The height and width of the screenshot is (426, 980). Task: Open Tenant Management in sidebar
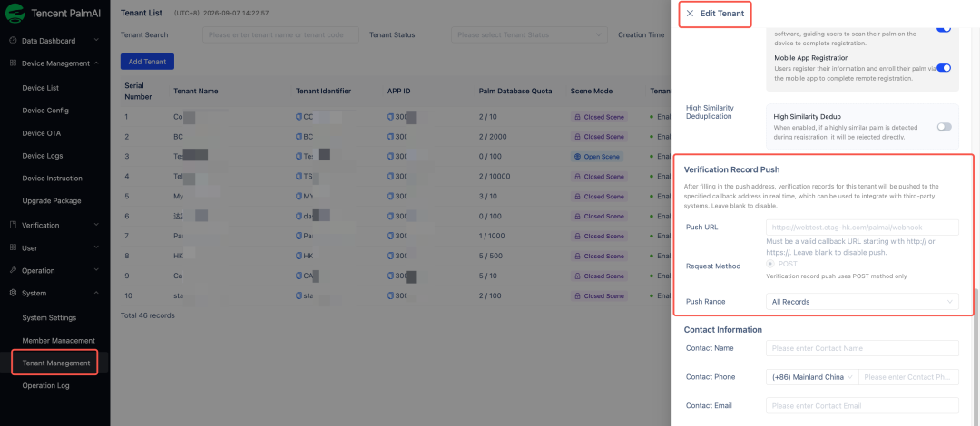tap(55, 363)
